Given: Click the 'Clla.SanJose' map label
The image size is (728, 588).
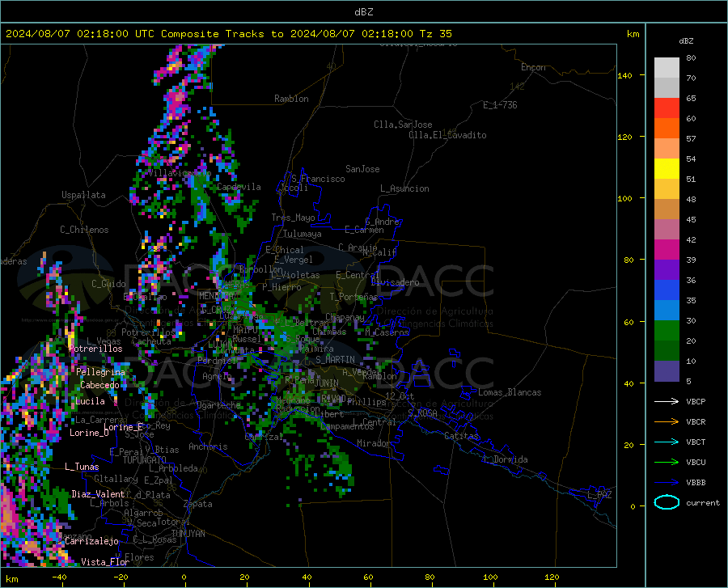Looking at the screenshot, I should point(403,125).
